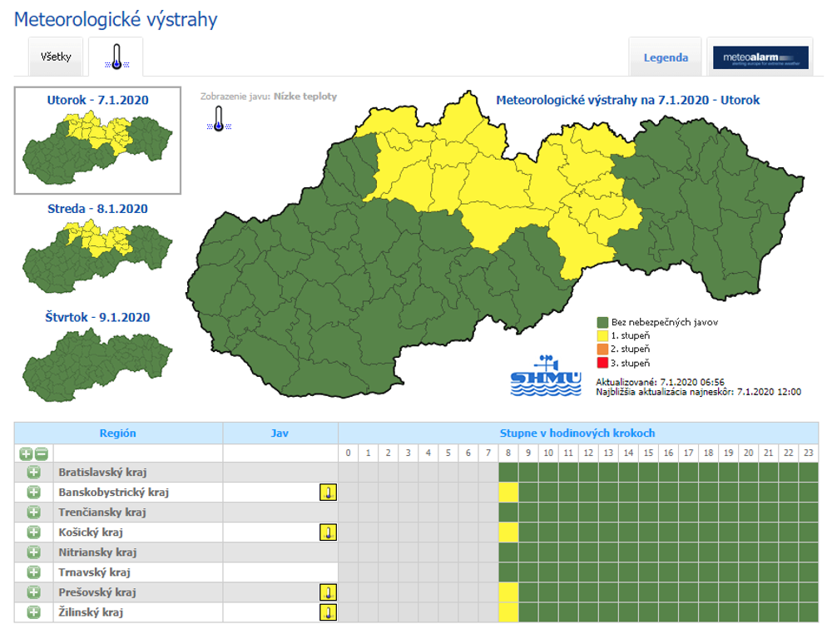Switch to Všetky tab
The image size is (832, 644).
(56, 57)
